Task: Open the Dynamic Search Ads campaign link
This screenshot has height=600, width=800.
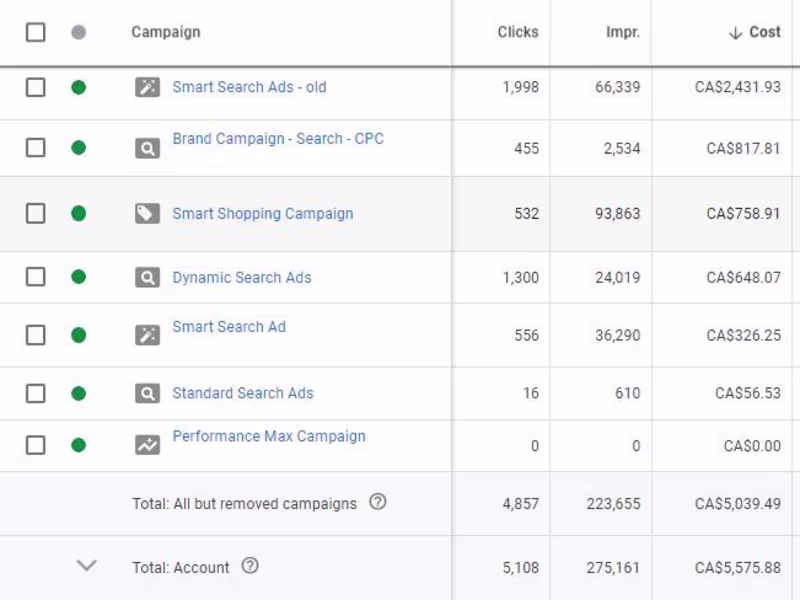Action: pos(241,277)
